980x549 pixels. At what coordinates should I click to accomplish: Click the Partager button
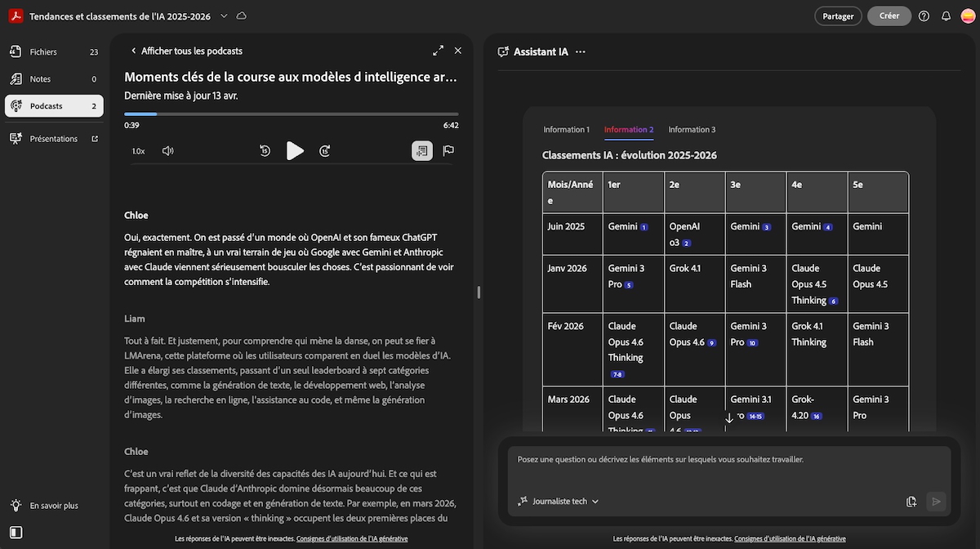coord(838,16)
